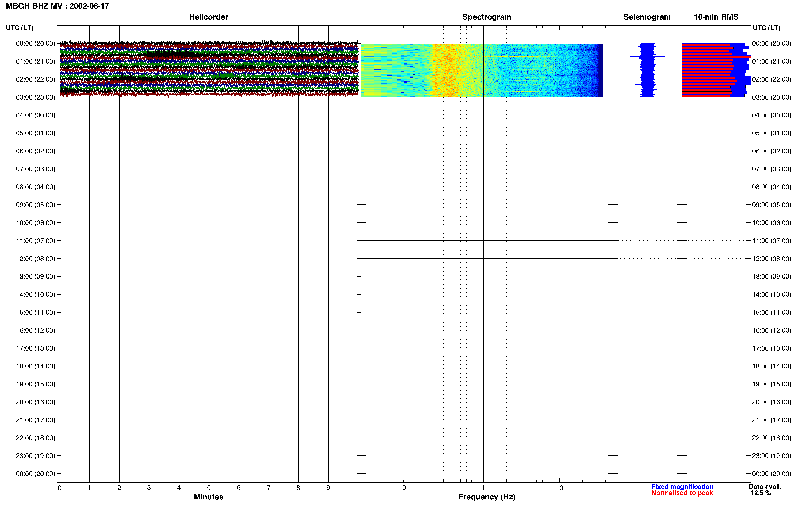Click the left 'UTC (LT)' axis label
The image size is (812, 508).
click(x=20, y=28)
